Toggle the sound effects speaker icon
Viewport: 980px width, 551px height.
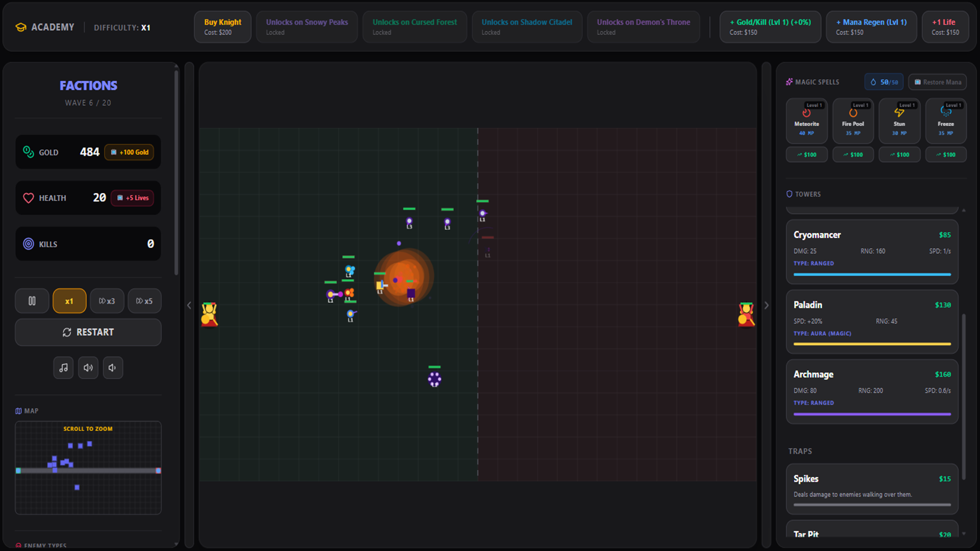coord(88,367)
